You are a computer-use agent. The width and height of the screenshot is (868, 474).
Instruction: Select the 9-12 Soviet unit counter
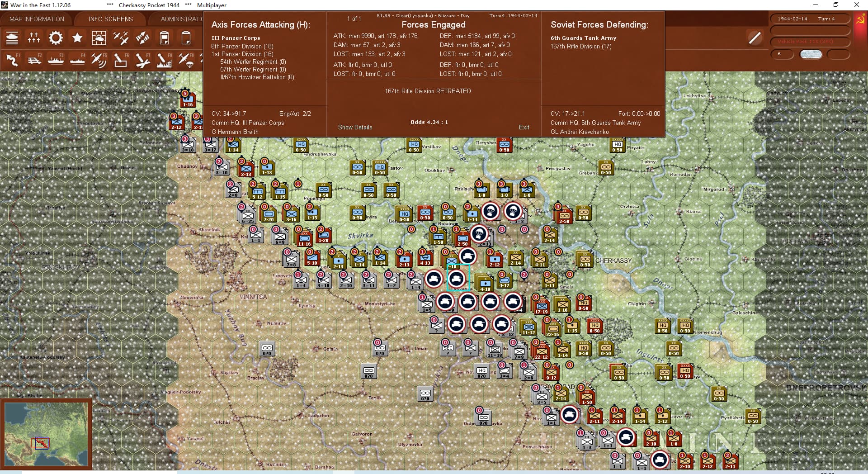(x=551, y=372)
